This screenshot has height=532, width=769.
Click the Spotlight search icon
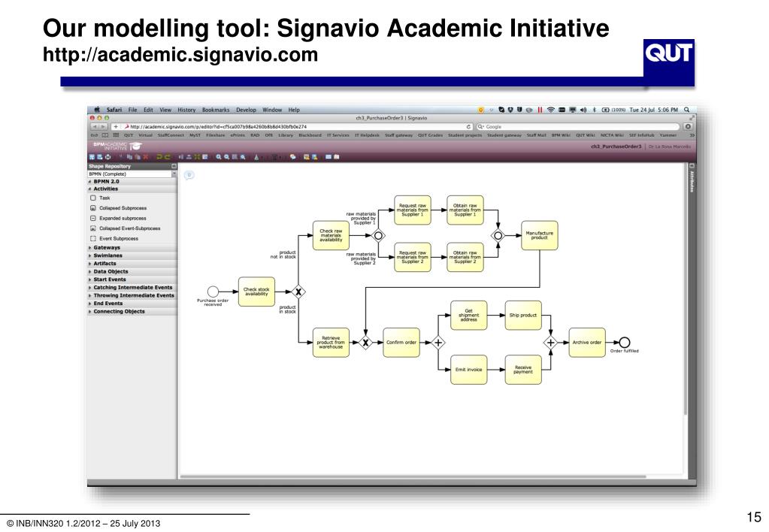click(686, 110)
